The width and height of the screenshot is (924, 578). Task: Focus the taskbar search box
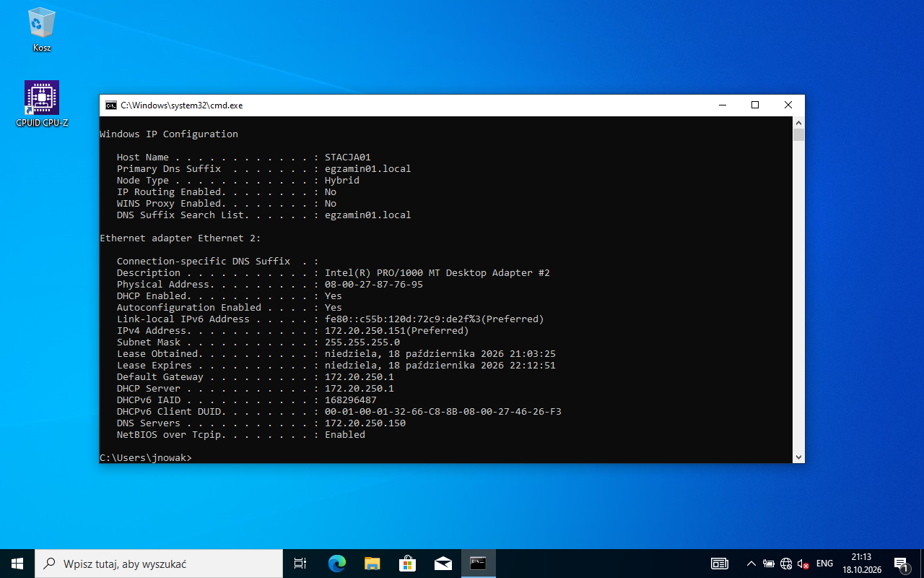pyautogui.click(x=159, y=564)
